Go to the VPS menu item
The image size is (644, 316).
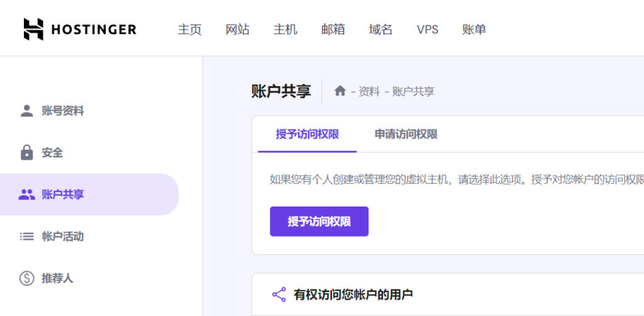pos(428,30)
